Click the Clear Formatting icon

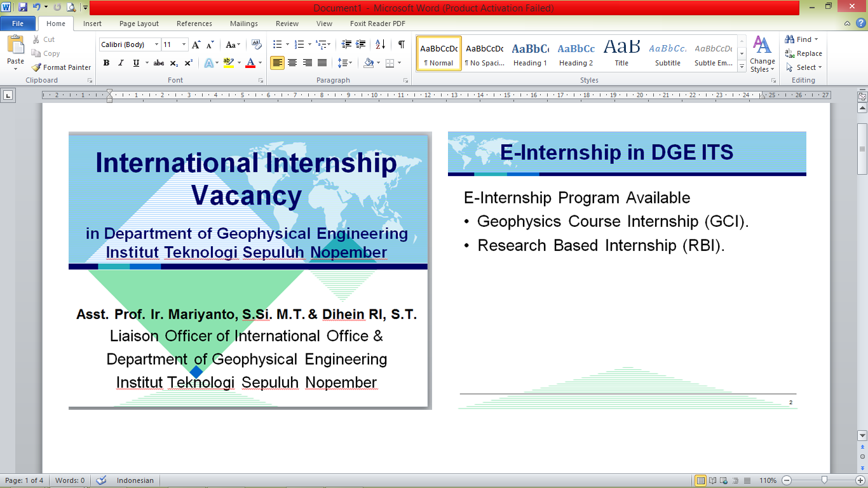pyautogui.click(x=257, y=44)
